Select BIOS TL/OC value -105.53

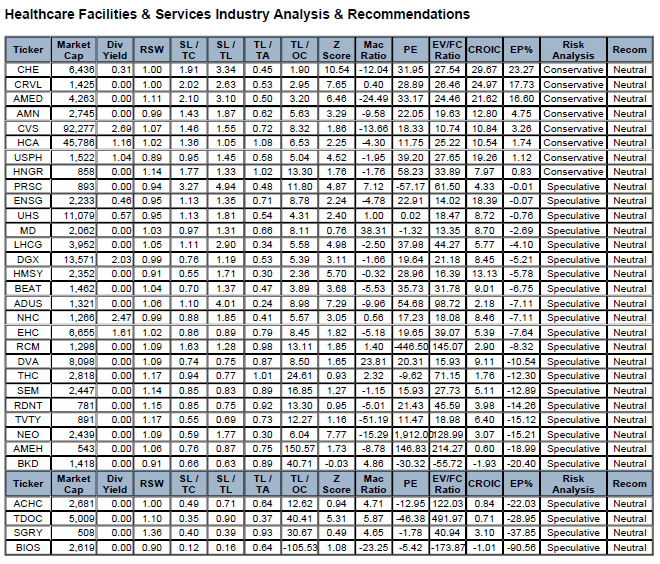(x=300, y=548)
